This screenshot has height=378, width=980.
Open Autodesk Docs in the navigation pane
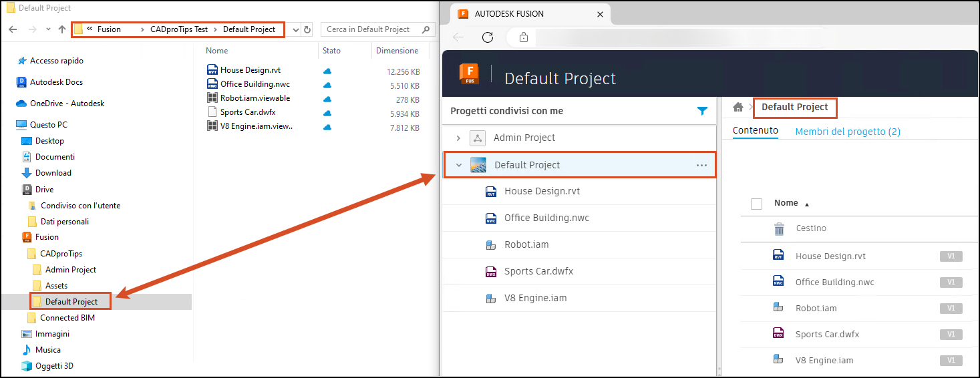pyautogui.click(x=56, y=82)
